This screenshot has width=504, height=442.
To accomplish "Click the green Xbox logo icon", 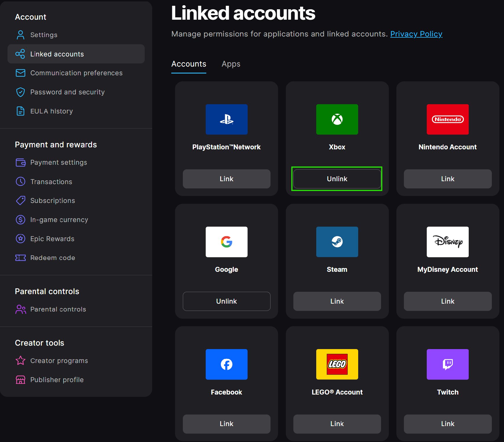I will [x=337, y=119].
